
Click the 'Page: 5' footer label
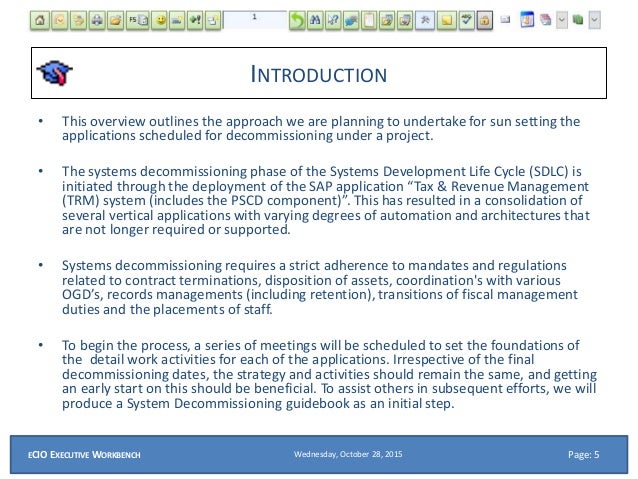pos(583,455)
